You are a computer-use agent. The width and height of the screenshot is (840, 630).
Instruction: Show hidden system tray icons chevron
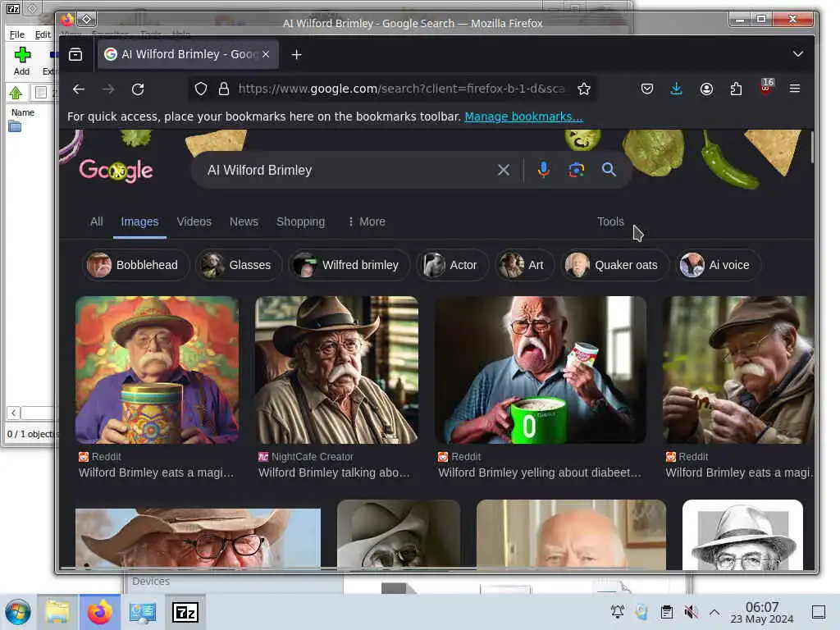click(714, 612)
